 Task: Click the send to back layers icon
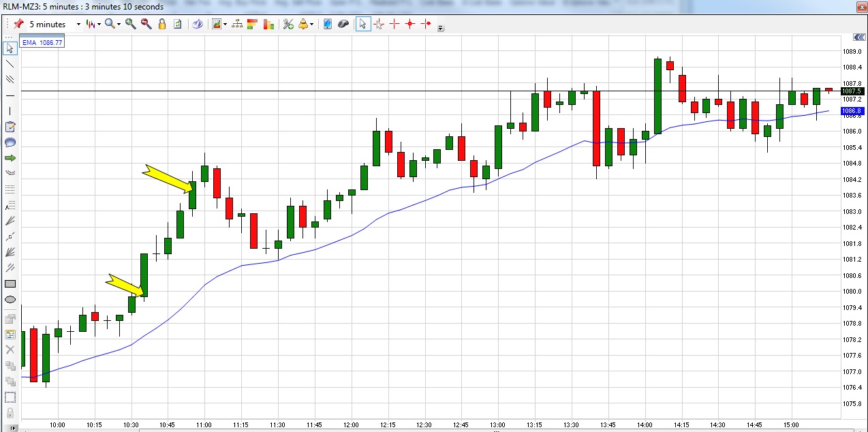point(10,381)
